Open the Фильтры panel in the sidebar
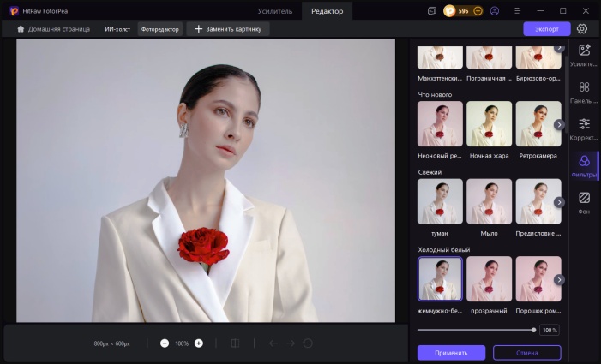Image resolution: width=601 pixels, height=364 pixels. [584, 165]
